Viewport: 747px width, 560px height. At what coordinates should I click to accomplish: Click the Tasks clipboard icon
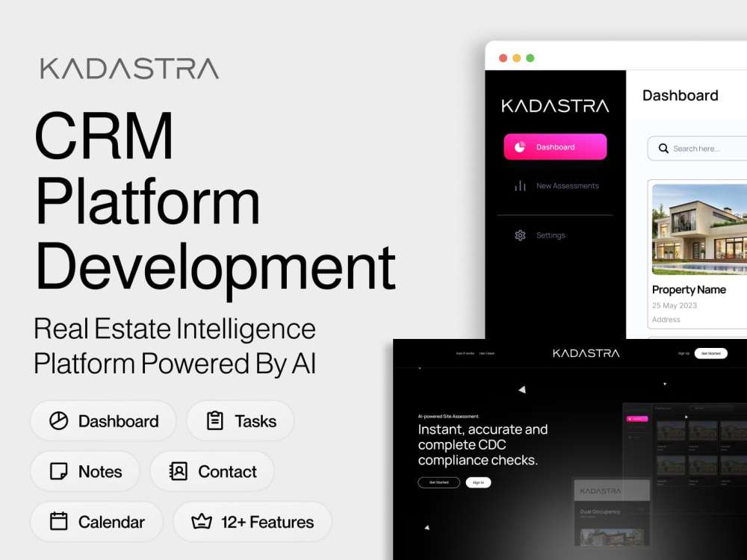(215, 421)
